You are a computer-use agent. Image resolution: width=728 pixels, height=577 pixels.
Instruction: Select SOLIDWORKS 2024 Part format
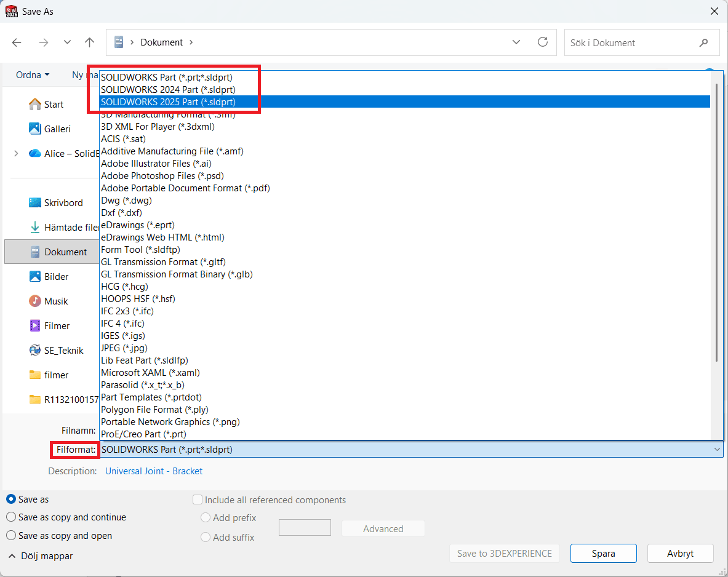click(405, 90)
